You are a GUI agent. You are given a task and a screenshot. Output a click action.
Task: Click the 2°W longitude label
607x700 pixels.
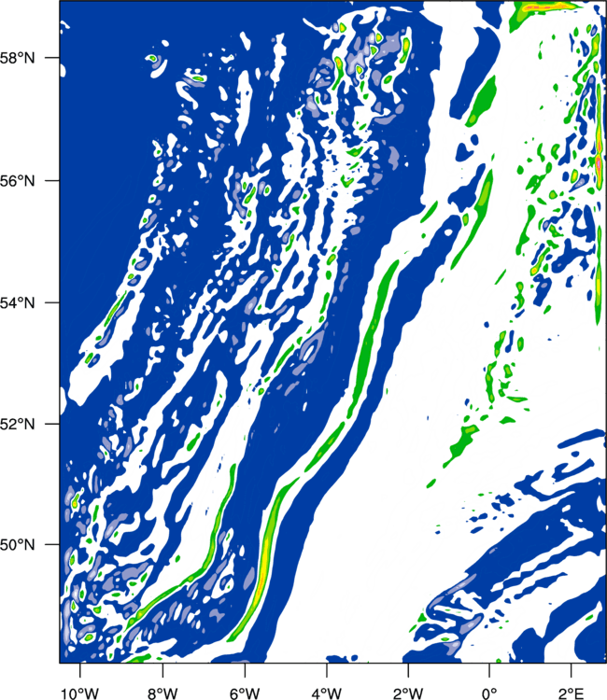tap(408, 693)
